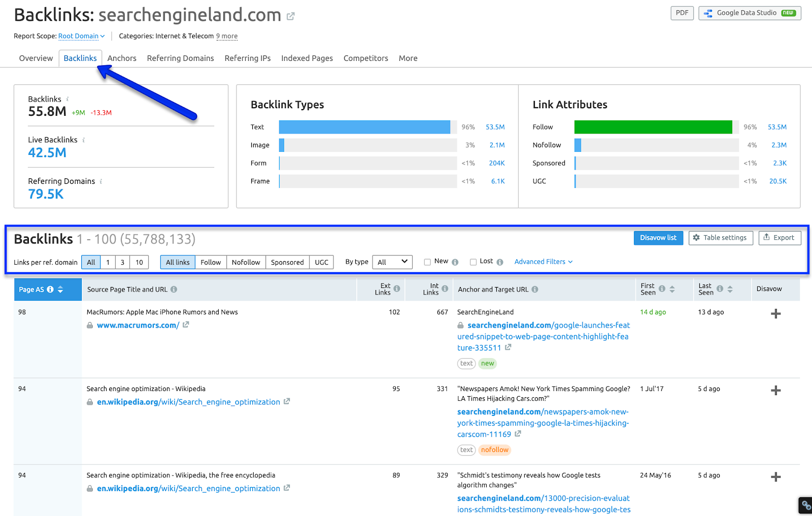Screen dimensions: 812x516
Task: Click info icon next to Lost checkbox
Action: tap(500, 262)
